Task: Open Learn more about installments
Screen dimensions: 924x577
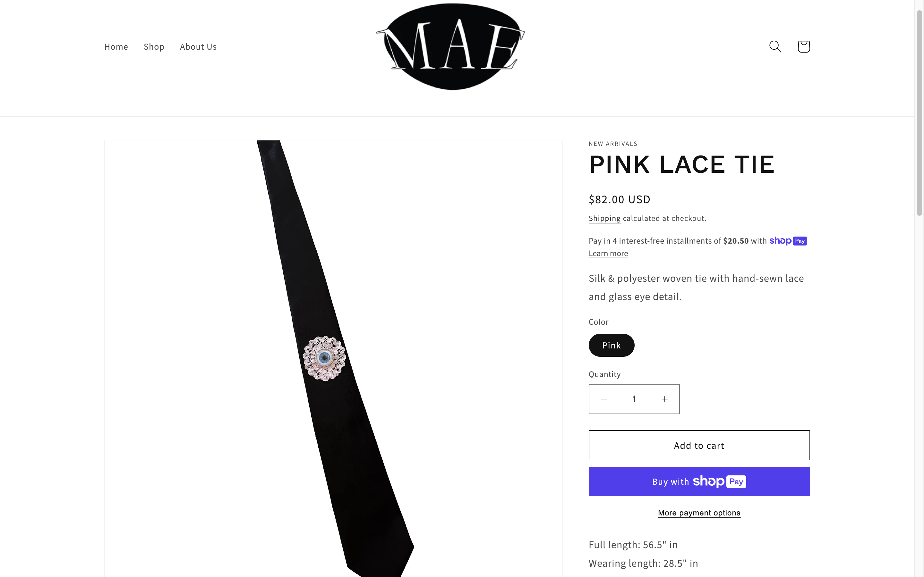Action: pyautogui.click(x=608, y=253)
